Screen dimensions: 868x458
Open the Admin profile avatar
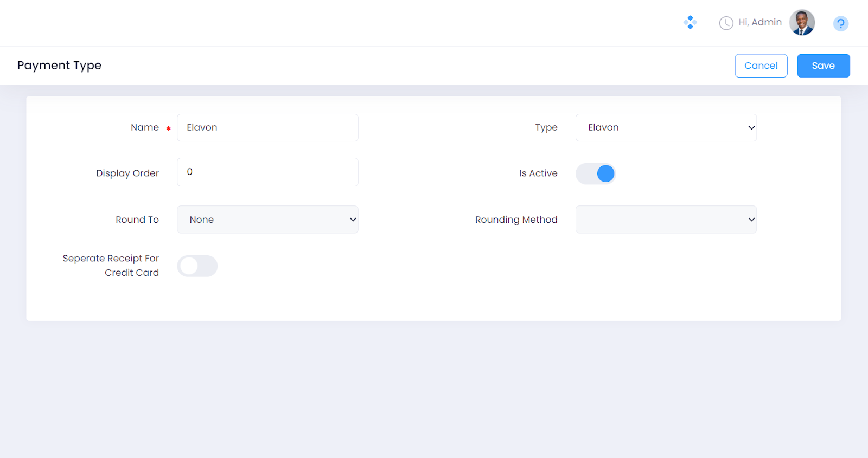click(x=802, y=23)
